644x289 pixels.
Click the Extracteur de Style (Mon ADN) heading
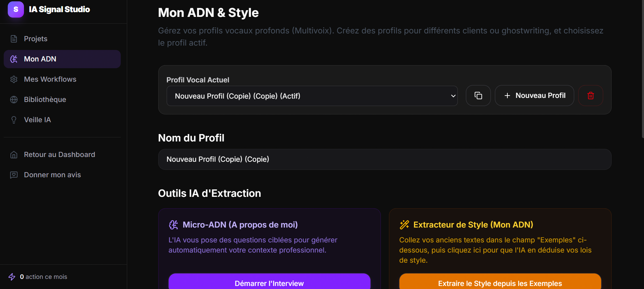(473, 225)
